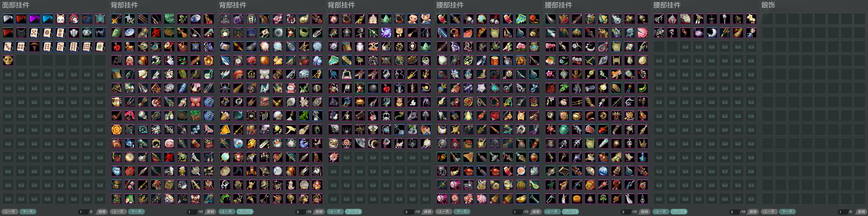Select the green 發 mahjong tile accessory

click(100, 46)
